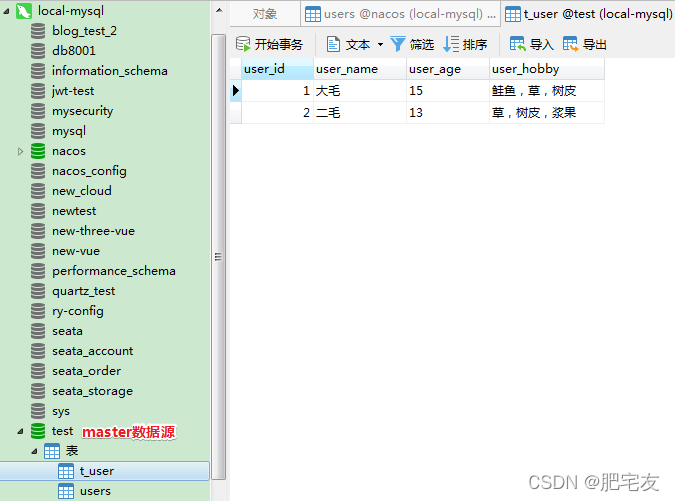The width and height of the screenshot is (675, 501).
Task: Click the db8001 database icon
Action: point(38,51)
